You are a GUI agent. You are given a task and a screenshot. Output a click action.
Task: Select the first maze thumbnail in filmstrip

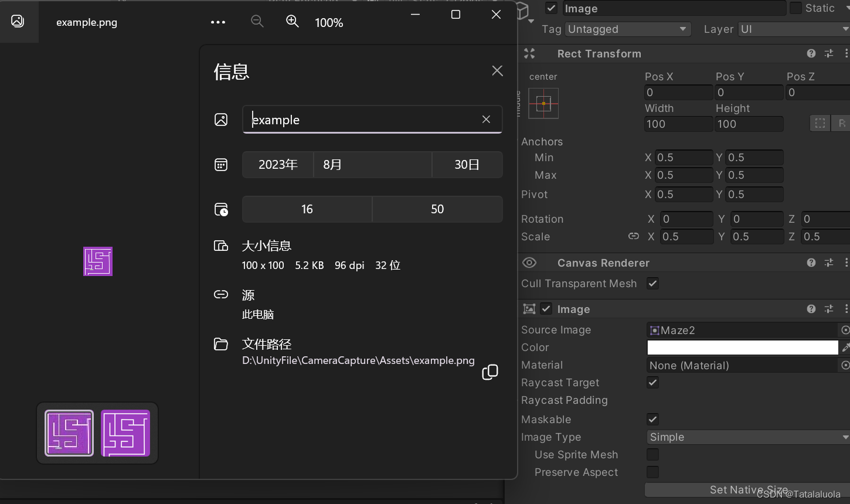[x=69, y=433]
